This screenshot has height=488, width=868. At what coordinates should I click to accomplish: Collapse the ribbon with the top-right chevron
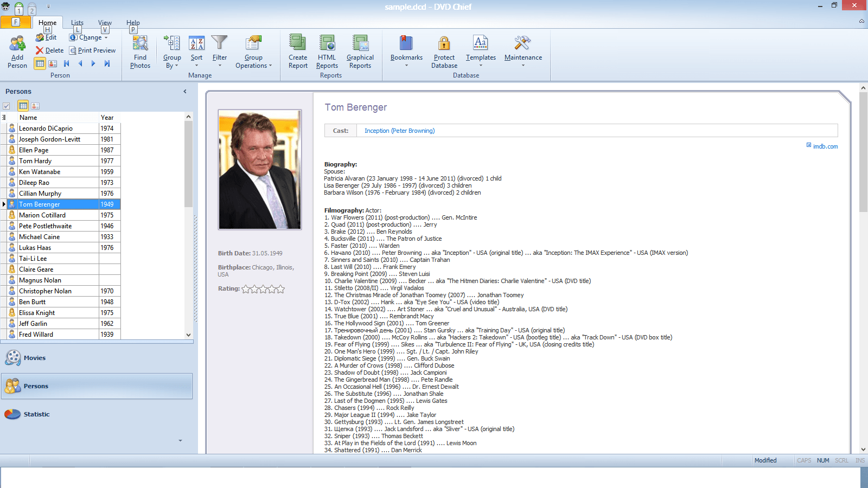861,21
